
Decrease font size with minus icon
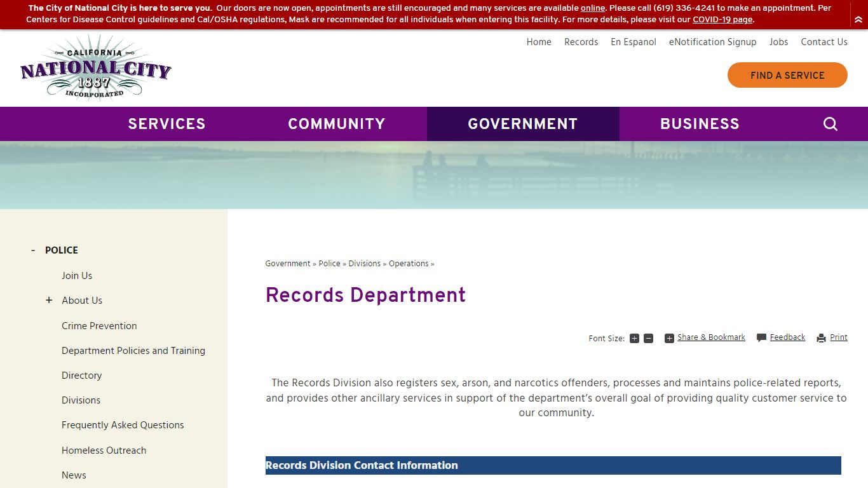point(648,339)
